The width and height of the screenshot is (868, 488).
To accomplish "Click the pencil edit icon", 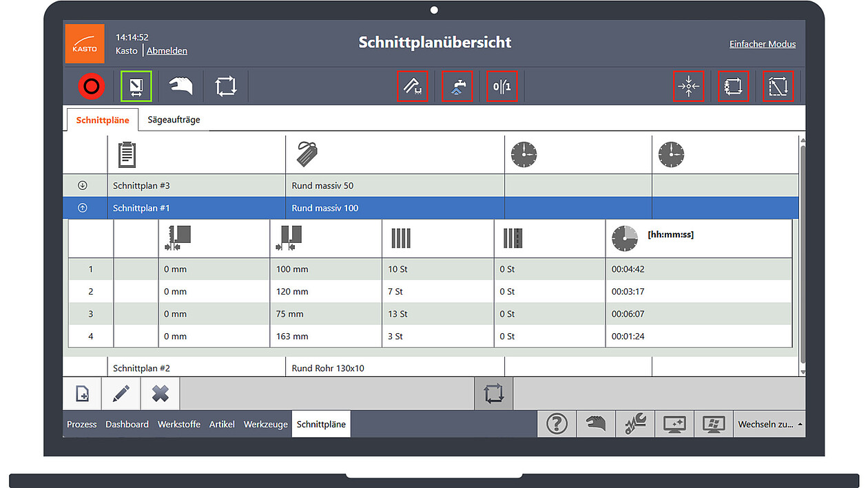I will 121,394.
